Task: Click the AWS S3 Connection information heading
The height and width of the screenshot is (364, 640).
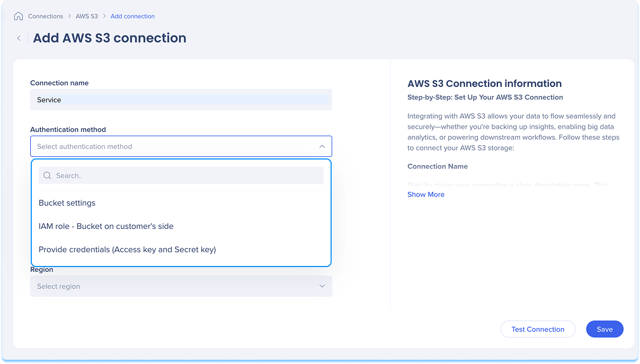Action: [x=484, y=84]
